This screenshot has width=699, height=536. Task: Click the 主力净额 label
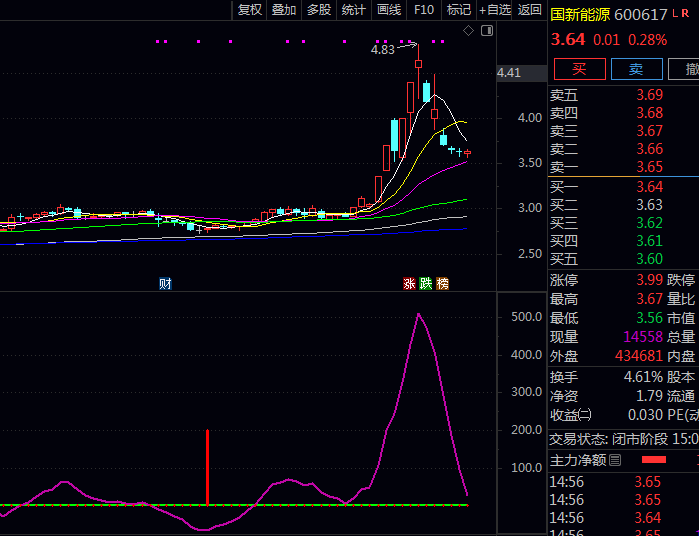(x=578, y=460)
